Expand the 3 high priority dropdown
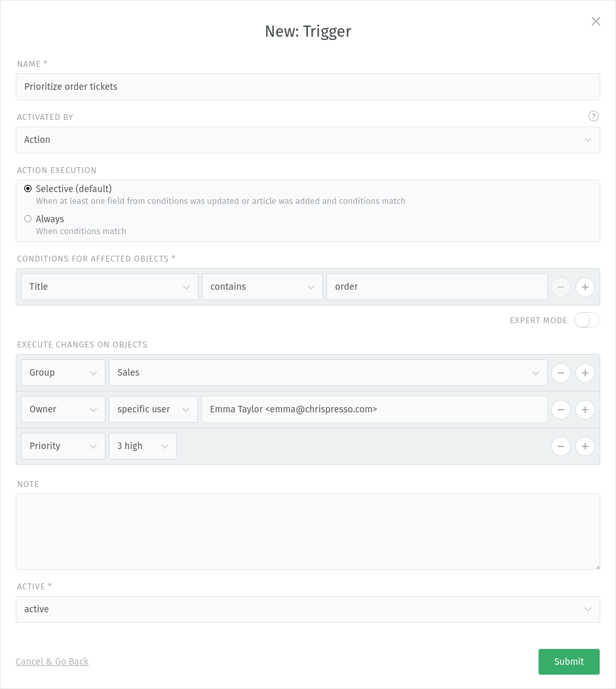Image resolution: width=616 pixels, height=689 pixels. (143, 446)
